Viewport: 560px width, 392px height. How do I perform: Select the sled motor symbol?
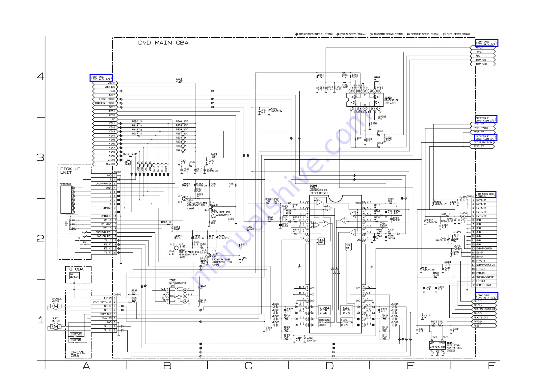56,327
